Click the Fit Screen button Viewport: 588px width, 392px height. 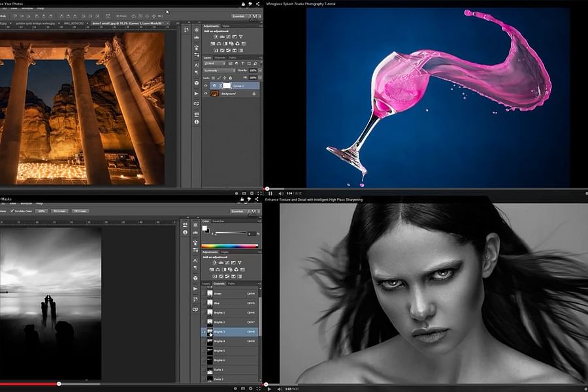60,211
